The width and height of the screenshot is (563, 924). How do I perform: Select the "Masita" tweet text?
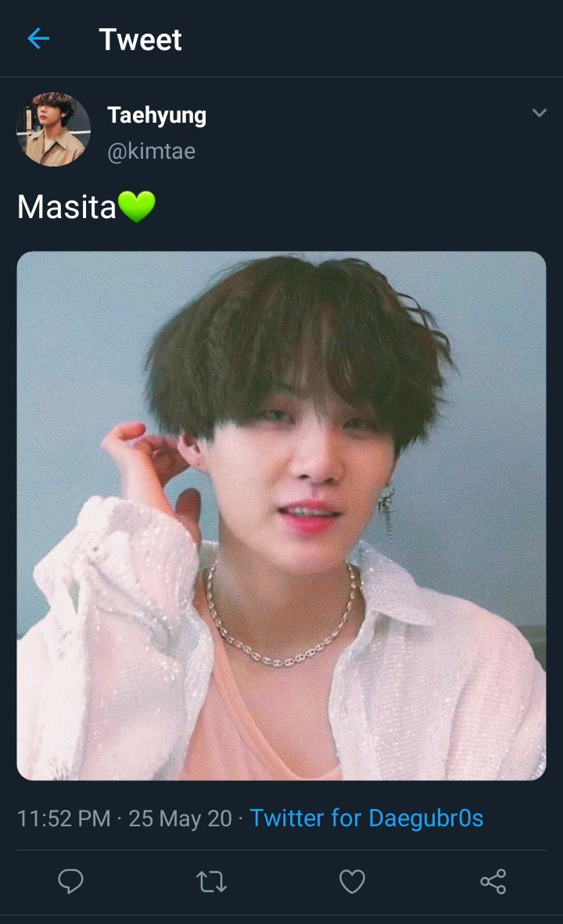66,207
